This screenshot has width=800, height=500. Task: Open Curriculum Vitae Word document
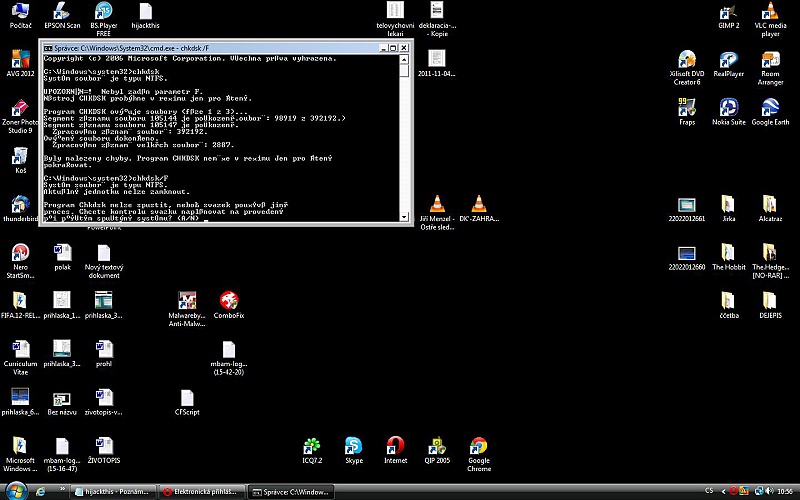click(x=20, y=357)
